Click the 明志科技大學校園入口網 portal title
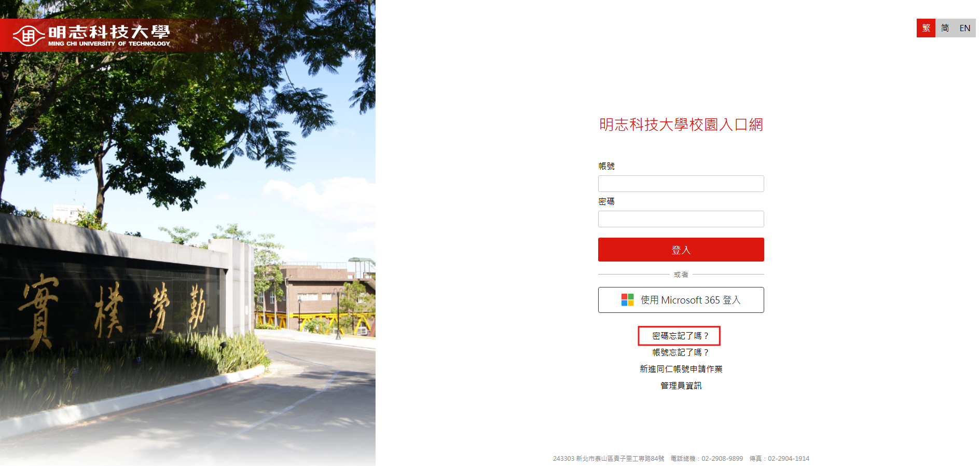980x466 pixels. pos(681,125)
